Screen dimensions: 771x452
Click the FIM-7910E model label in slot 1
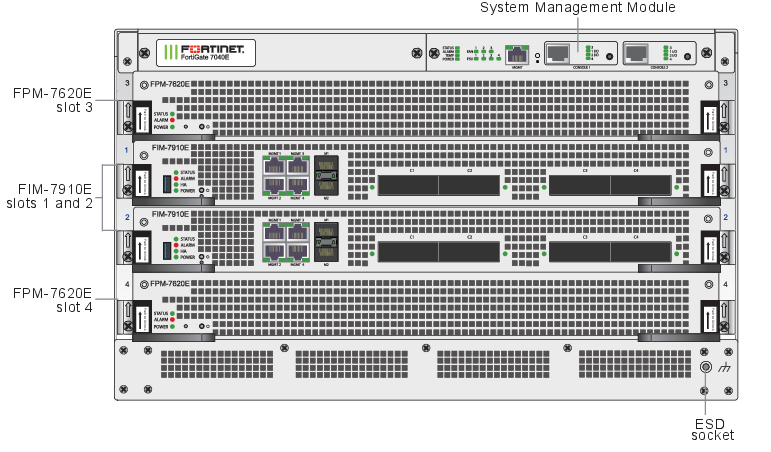[170, 148]
